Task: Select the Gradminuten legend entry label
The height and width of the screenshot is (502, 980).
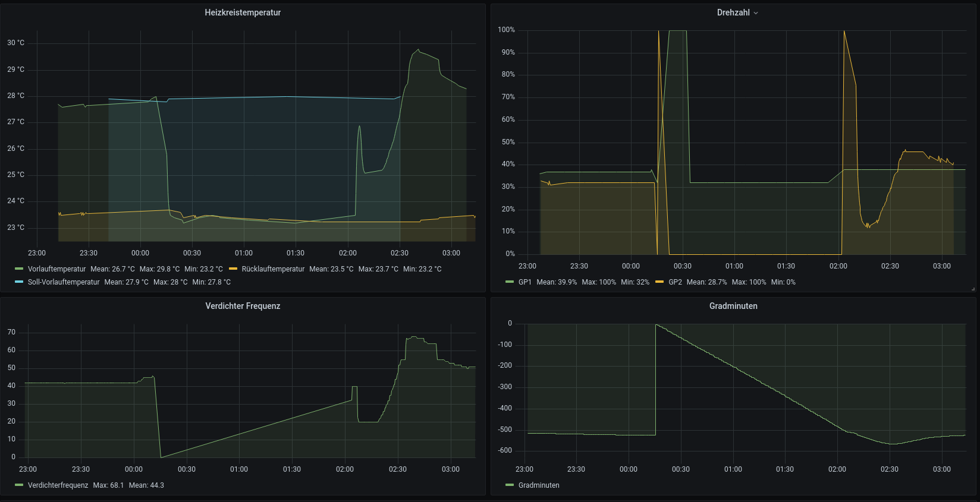Action: pos(539,485)
